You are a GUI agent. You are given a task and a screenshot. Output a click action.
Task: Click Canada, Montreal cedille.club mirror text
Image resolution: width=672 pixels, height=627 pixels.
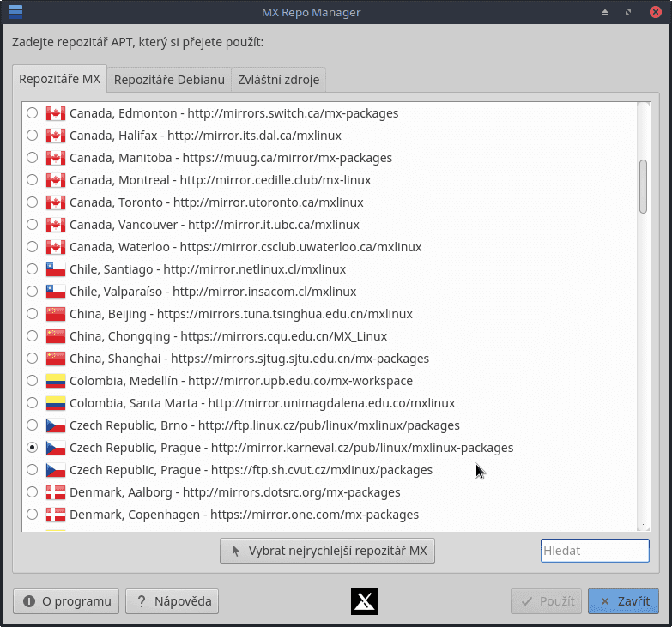click(221, 180)
